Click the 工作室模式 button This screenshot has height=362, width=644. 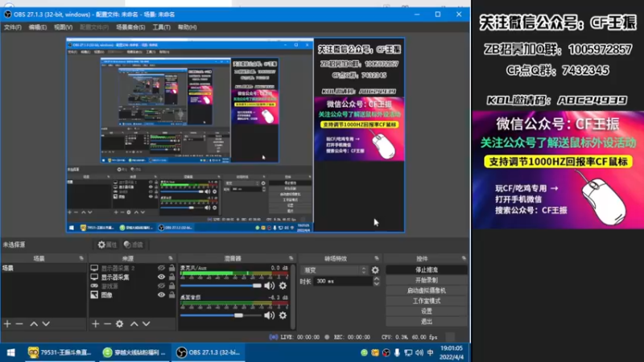pos(427,301)
